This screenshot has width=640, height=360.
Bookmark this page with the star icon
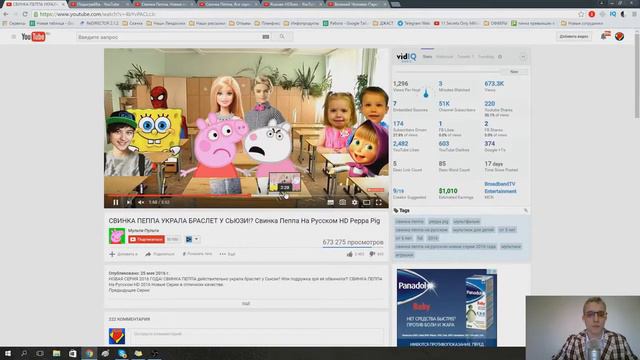click(x=581, y=14)
